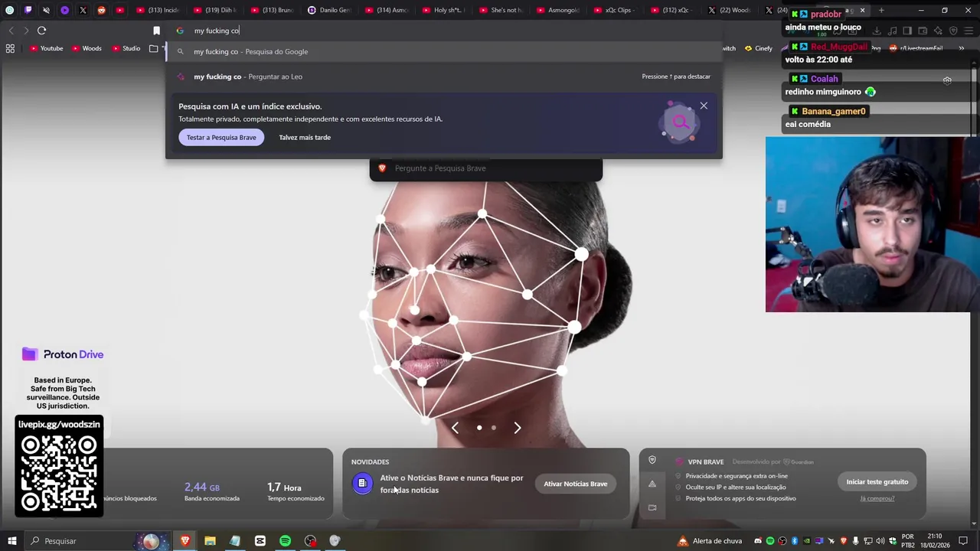Select 'my fucking co - Pesquisa do Google' suggestion
The height and width of the screenshot is (551, 980).
[x=443, y=51]
